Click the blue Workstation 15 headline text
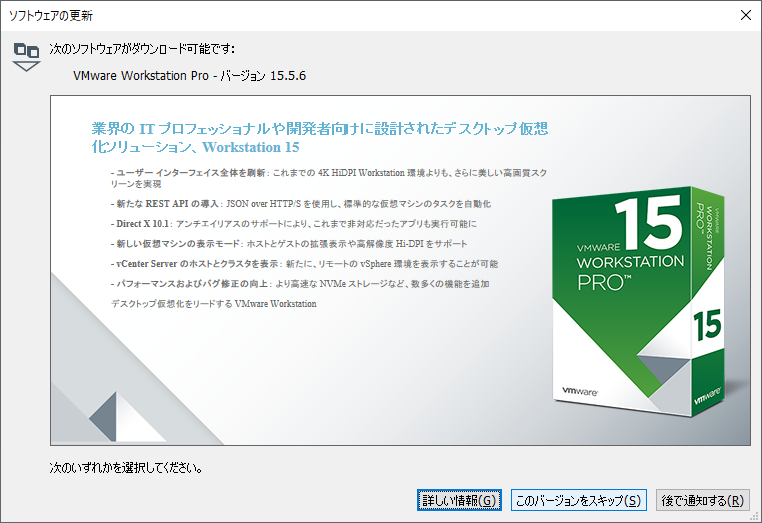The image size is (762, 523). pyautogui.click(x=320, y=138)
